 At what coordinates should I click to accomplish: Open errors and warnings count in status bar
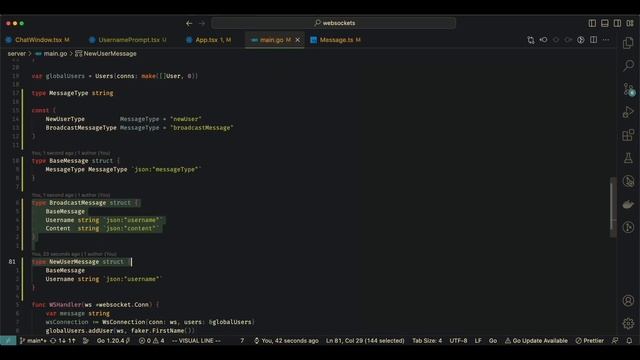click(x=151, y=340)
